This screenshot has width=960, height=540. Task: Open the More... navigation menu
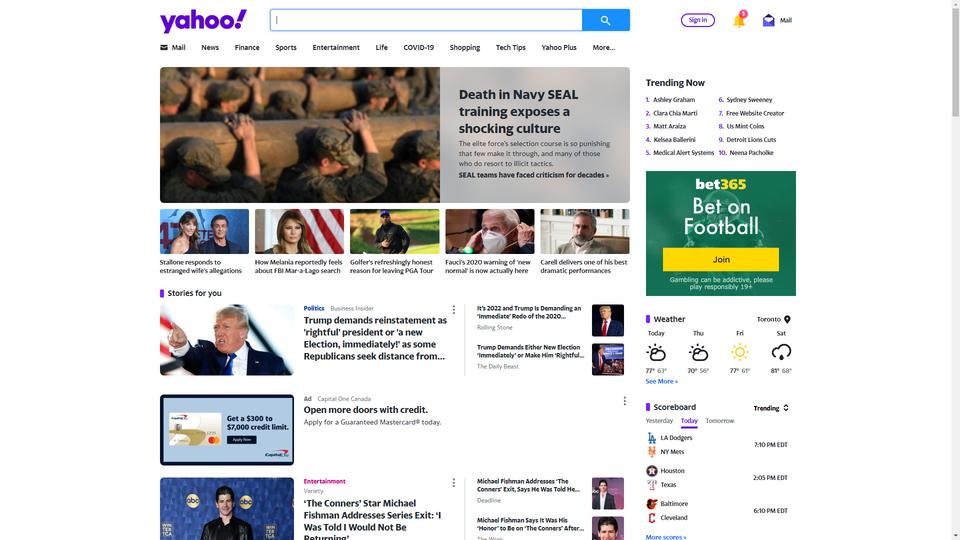tap(604, 47)
